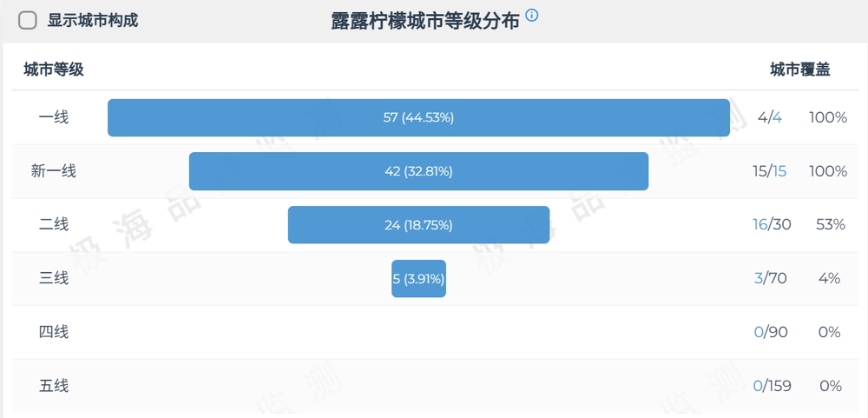Open the blue 0 link in 五线 coverage

(758, 386)
